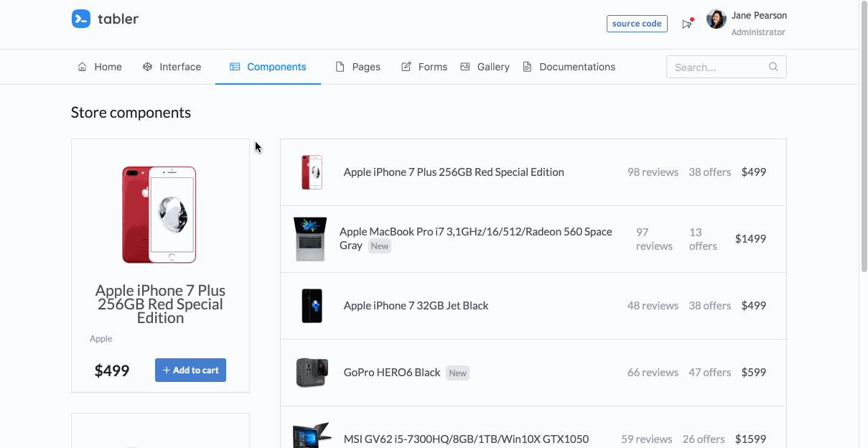Click the large red iPhone 7 Plus card image
This screenshot has width=868, height=448.
pos(159,215)
